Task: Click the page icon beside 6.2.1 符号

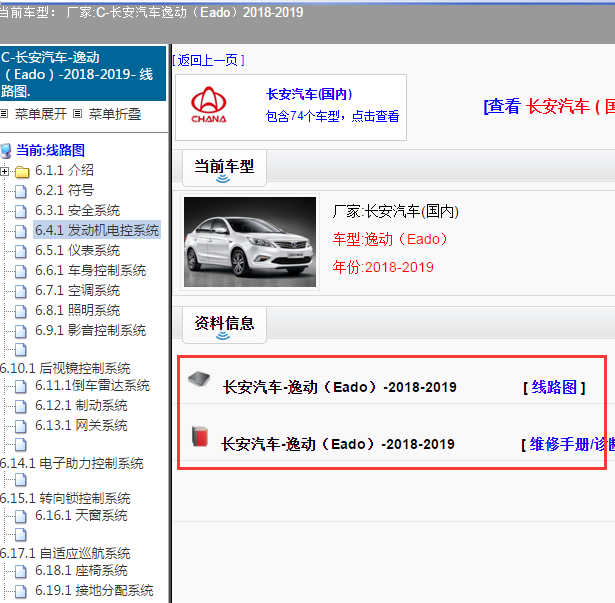Action: pos(20,191)
